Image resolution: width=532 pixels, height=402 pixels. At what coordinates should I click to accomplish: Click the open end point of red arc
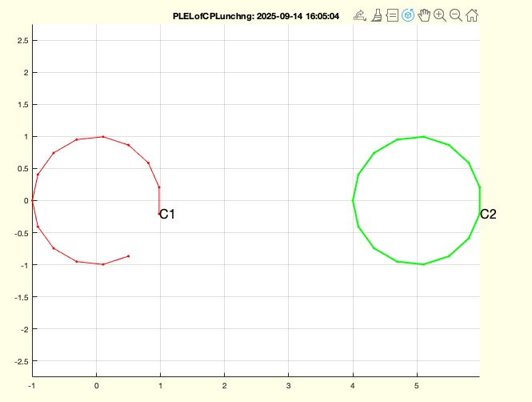128,256
